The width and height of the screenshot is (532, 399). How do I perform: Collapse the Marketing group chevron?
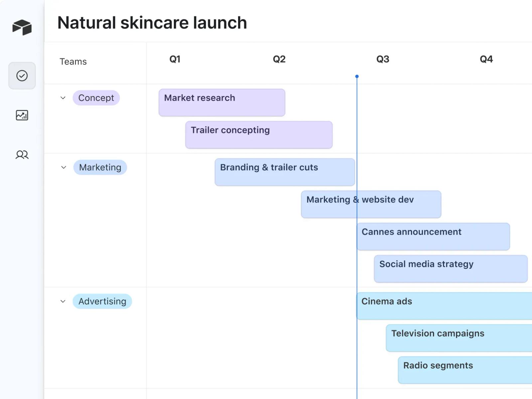64,167
